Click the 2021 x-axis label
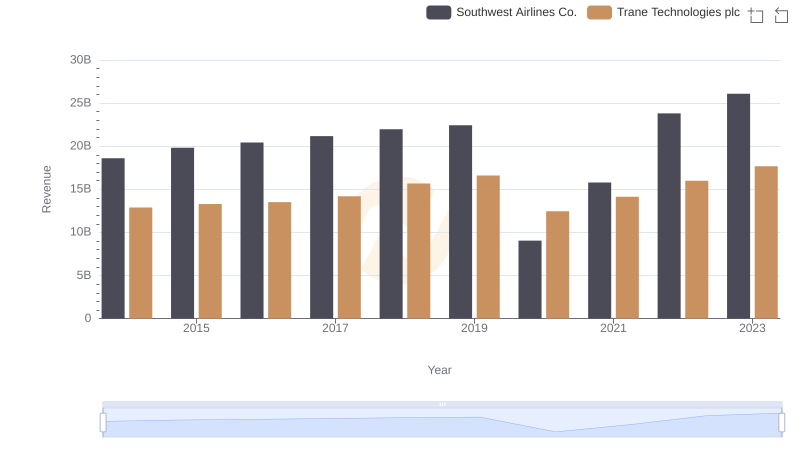This screenshot has width=800, height=461. click(x=613, y=328)
